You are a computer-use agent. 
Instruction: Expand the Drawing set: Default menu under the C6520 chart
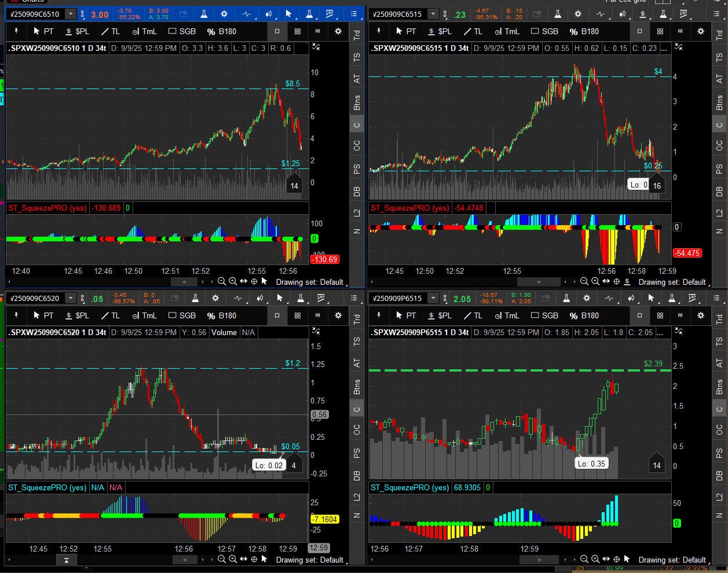[310, 560]
